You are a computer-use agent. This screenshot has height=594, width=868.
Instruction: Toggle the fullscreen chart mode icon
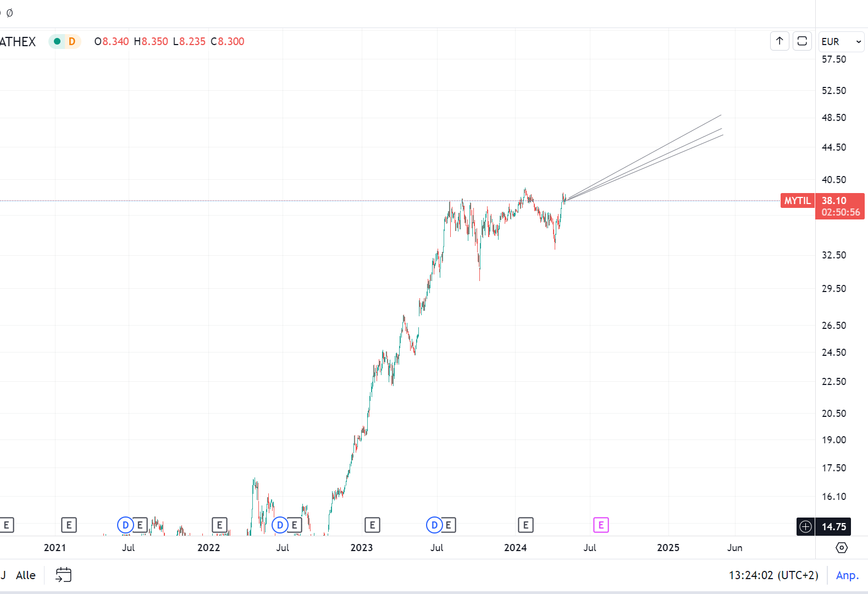pyautogui.click(x=802, y=41)
